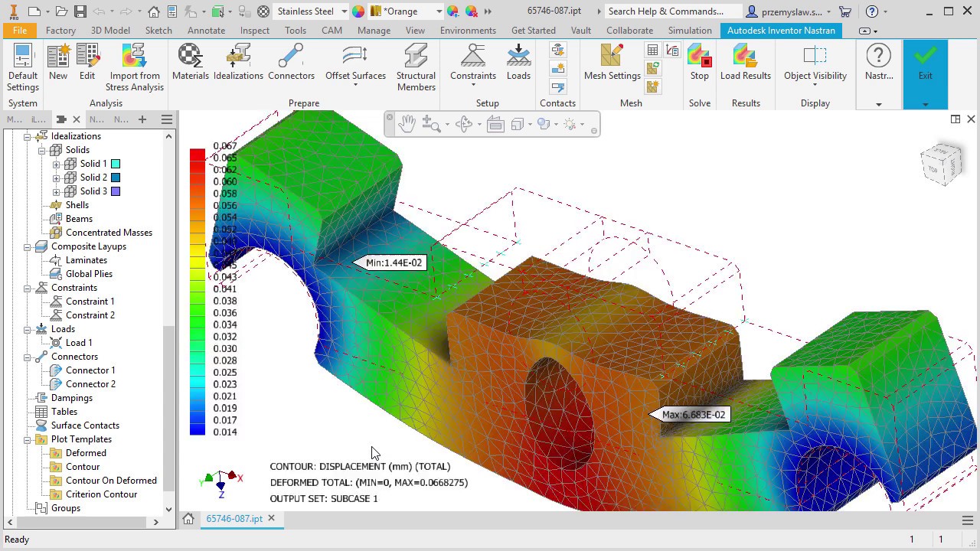Stop the running solve
The image size is (980, 551).
point(699,63)
